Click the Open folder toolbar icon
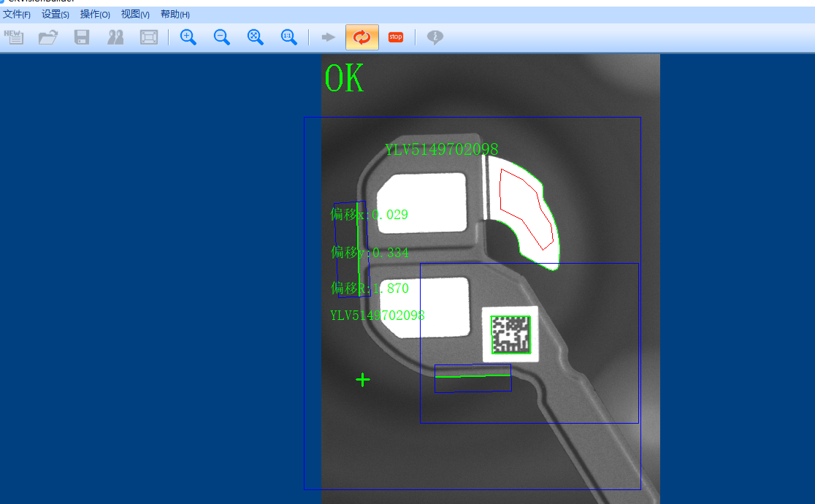The width and height of the screenshot is (815, 504). tap(47, 37)
